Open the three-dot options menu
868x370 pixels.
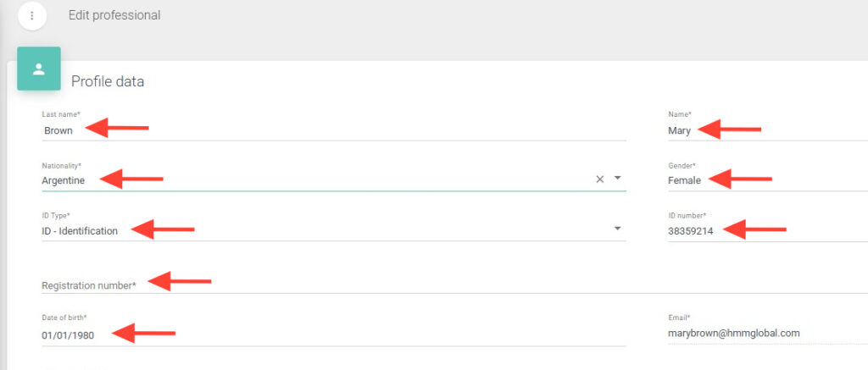point(32,15)
